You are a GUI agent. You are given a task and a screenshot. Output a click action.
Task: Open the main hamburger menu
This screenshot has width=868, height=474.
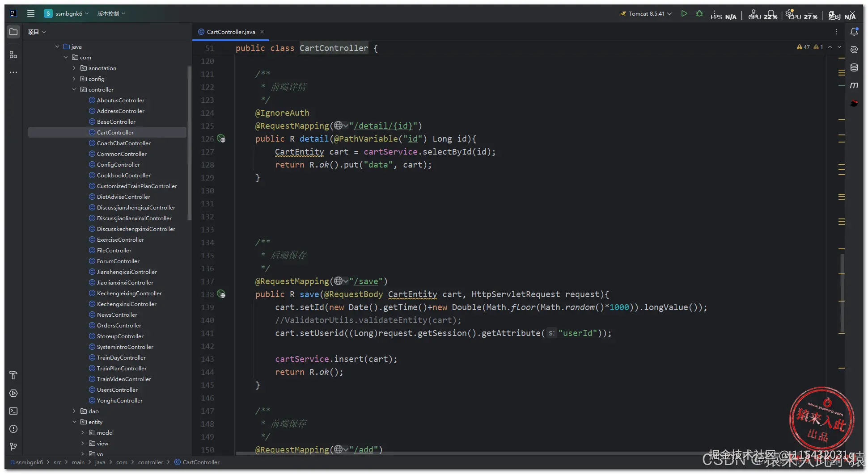point(30,13)
